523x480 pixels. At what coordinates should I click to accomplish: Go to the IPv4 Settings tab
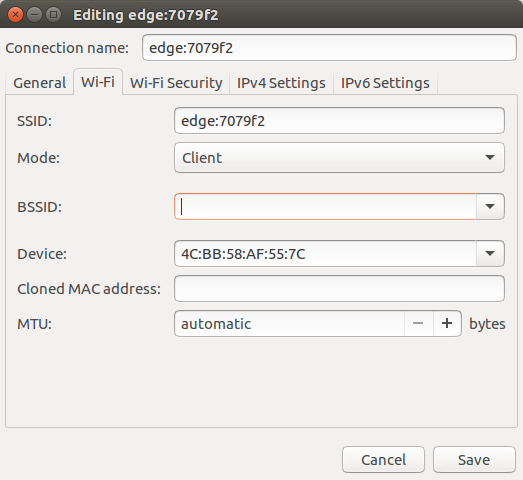(x=281, y=83)
